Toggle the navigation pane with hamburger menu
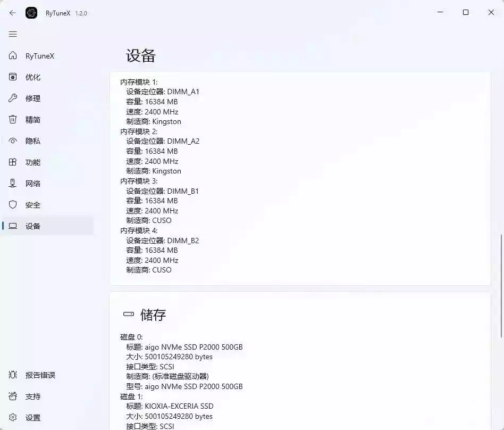The width and height of the screenshot is (504, 430). [13, 34]
